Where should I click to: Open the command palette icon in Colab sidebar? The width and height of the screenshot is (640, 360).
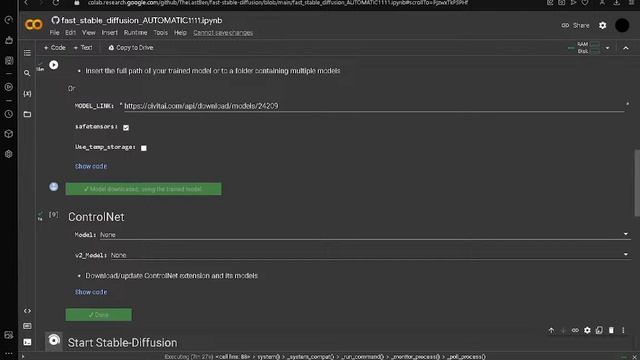tap(27, 326)
